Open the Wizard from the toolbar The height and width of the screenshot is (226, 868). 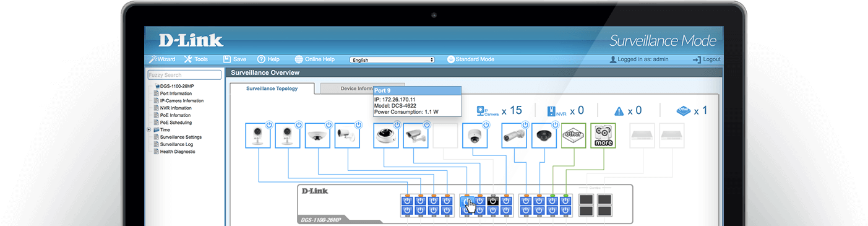[163, 59]
